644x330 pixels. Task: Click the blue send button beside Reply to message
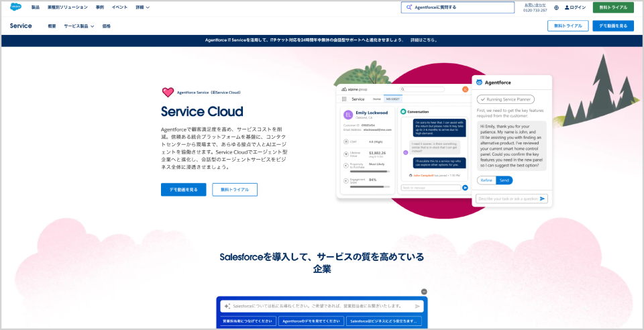pyautogui.click(x=465, y=188)
